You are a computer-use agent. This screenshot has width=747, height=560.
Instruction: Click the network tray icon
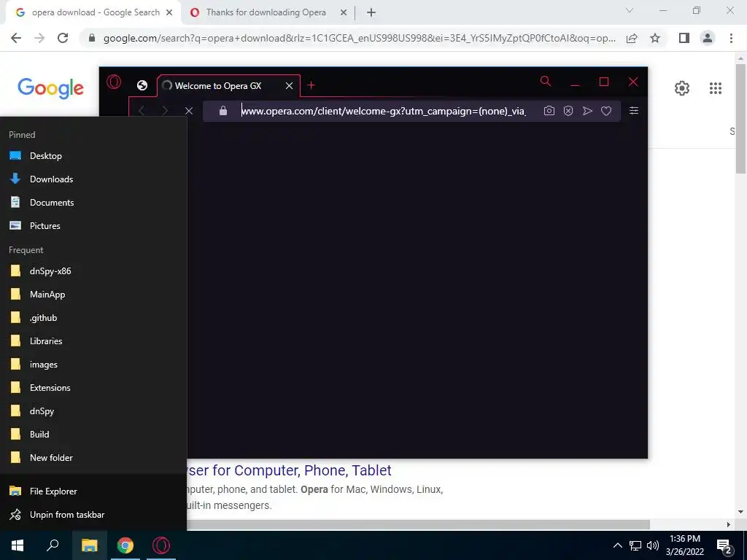[635, 545]
